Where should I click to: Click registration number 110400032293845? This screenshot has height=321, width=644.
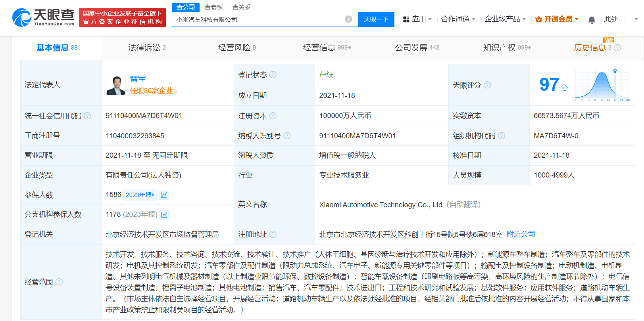tap(135, 136)
